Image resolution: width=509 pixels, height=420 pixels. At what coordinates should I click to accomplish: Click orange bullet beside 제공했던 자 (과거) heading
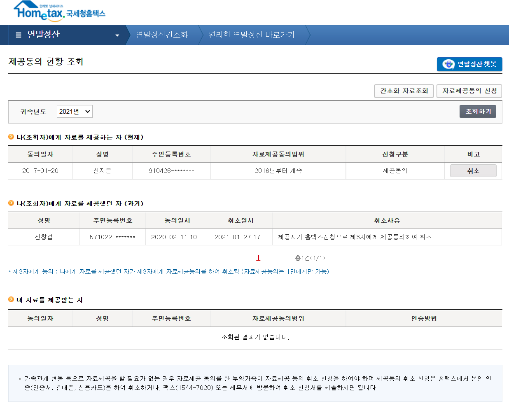point(11,203)
